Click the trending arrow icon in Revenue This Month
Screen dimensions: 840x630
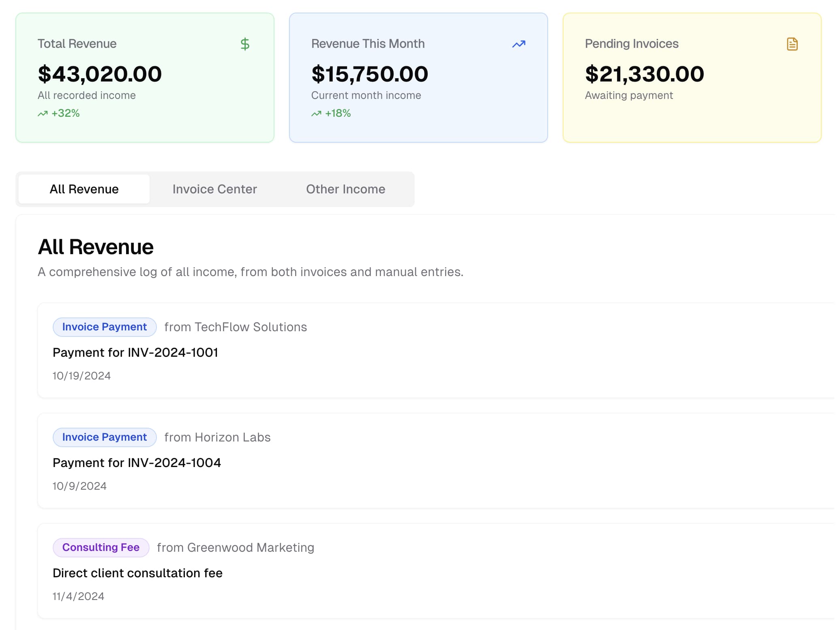pos(519,44)
